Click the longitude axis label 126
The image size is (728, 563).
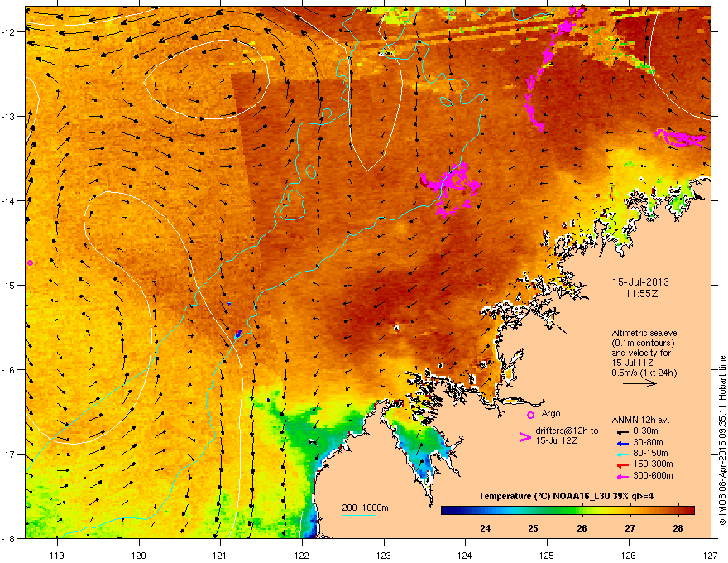click(x=629, y=556)
